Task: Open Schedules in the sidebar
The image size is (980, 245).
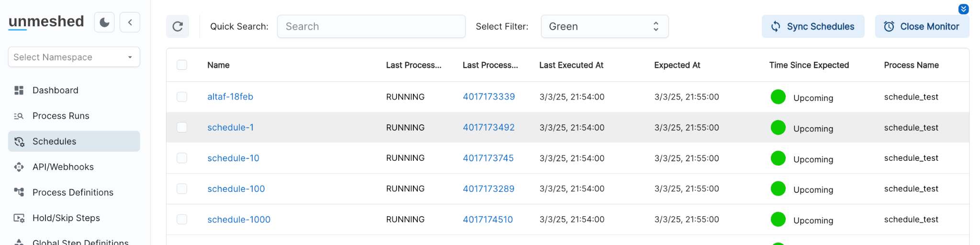Action: pos(55,142)
